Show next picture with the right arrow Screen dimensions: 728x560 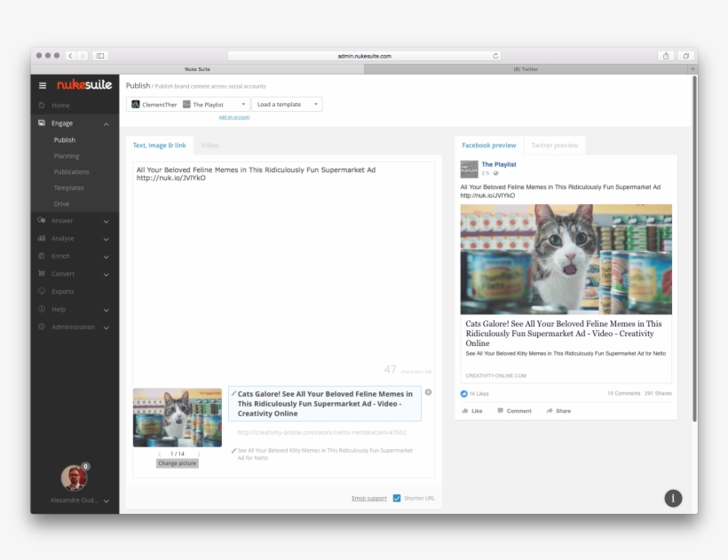click(199, 454)
